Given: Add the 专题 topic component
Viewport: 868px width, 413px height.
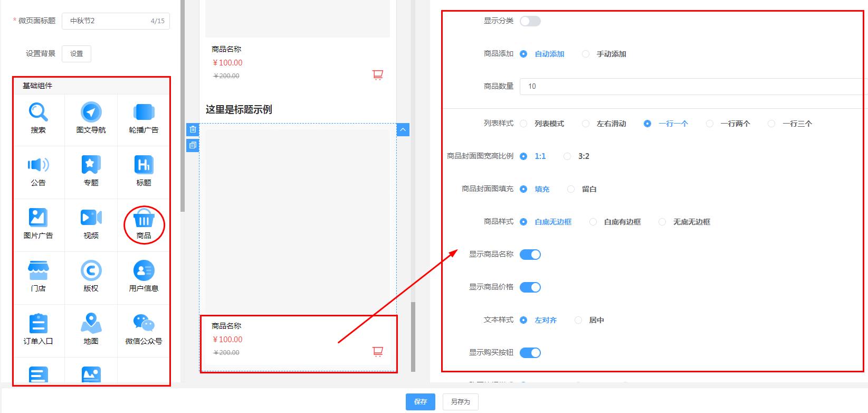Looking at the screenshot, I should coord(91,172).
